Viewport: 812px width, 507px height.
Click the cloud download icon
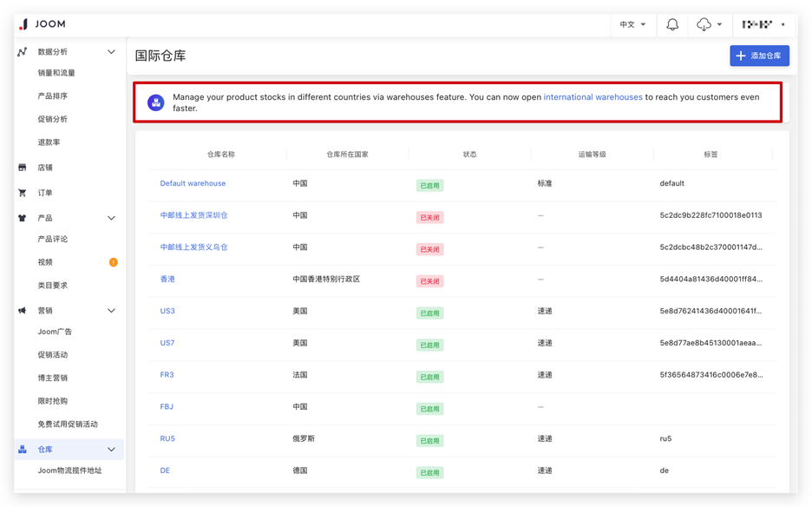[x=704, y=24]
